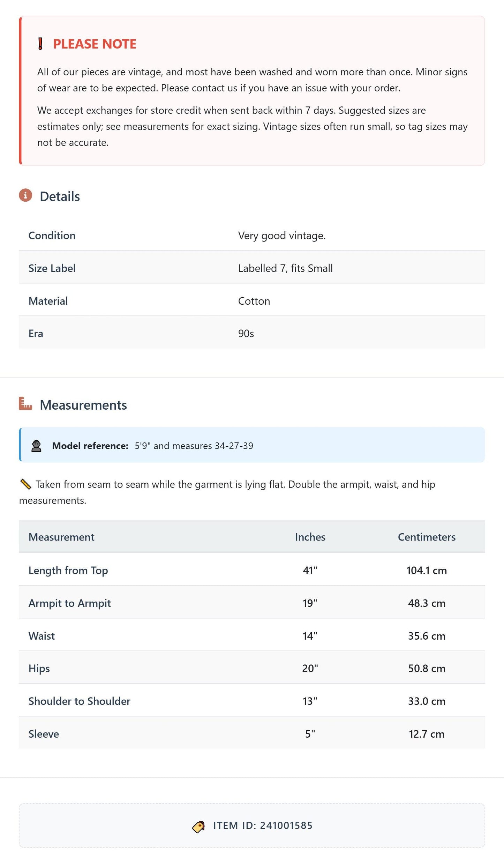Viewport: 504px width, 864px height.
Task: Click the Inches column header
Action: tap(310, 537)
